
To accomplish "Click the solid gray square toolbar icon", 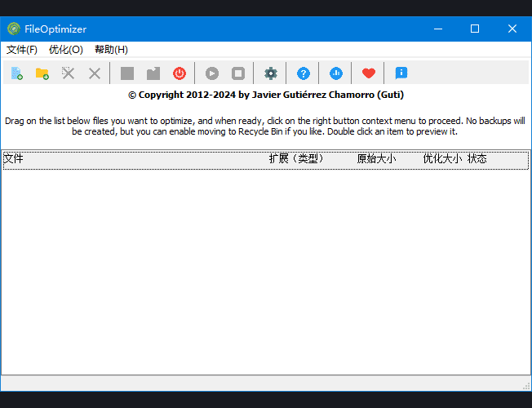I will (x=127, y=73).
